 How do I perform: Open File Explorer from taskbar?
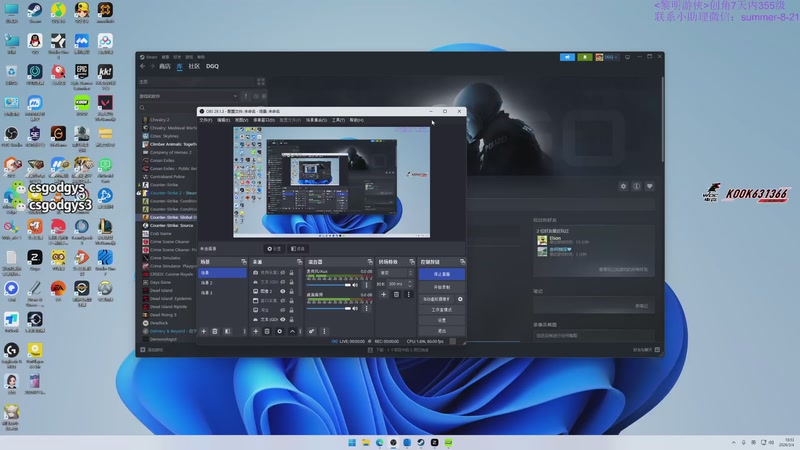pos(366,442)
